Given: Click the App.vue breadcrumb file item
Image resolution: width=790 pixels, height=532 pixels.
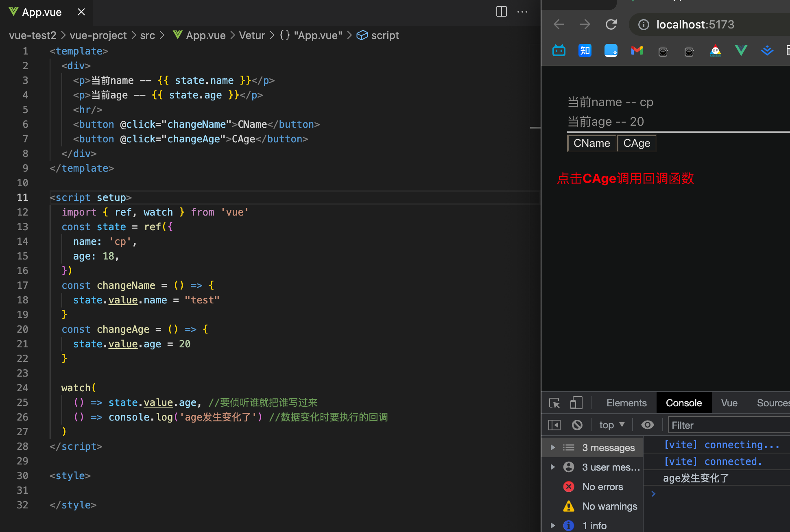Looking at the screenshot, I should [199, 35].
